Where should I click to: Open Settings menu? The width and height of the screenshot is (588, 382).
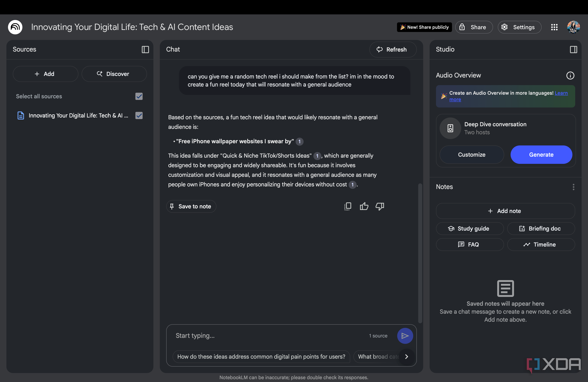519,27
